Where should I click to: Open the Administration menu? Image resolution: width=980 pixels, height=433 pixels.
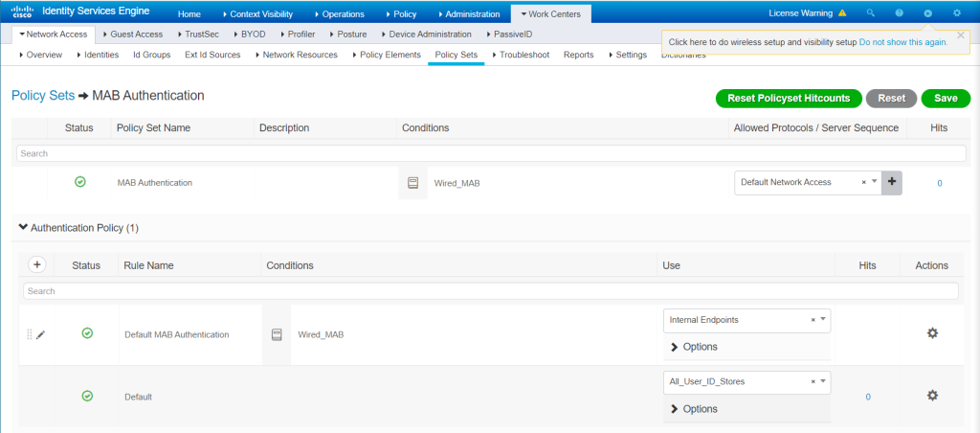click(x=469, y=13)
